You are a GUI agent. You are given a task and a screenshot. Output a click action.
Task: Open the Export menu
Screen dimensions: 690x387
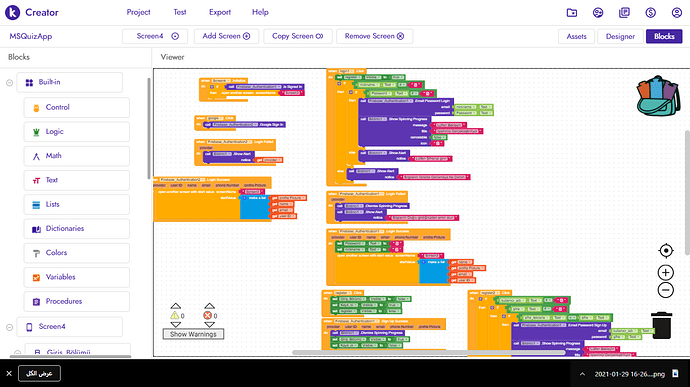(220, 12)
